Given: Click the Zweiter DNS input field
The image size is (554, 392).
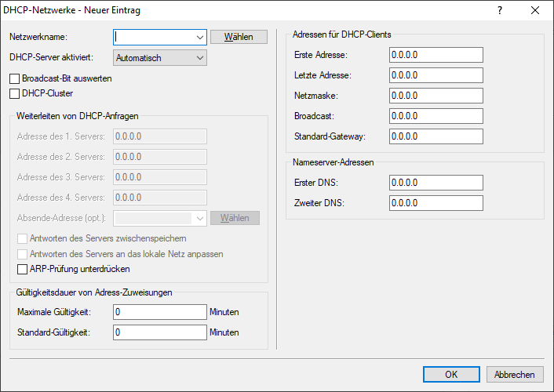Looking at the screenshot, I should tap(436, 203).
